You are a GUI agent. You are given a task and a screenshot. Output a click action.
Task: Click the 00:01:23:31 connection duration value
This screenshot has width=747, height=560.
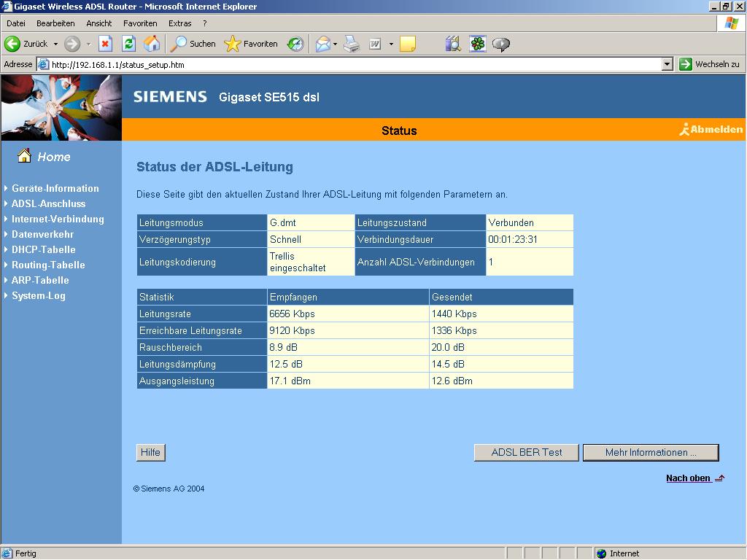click(x=513, y=239)
